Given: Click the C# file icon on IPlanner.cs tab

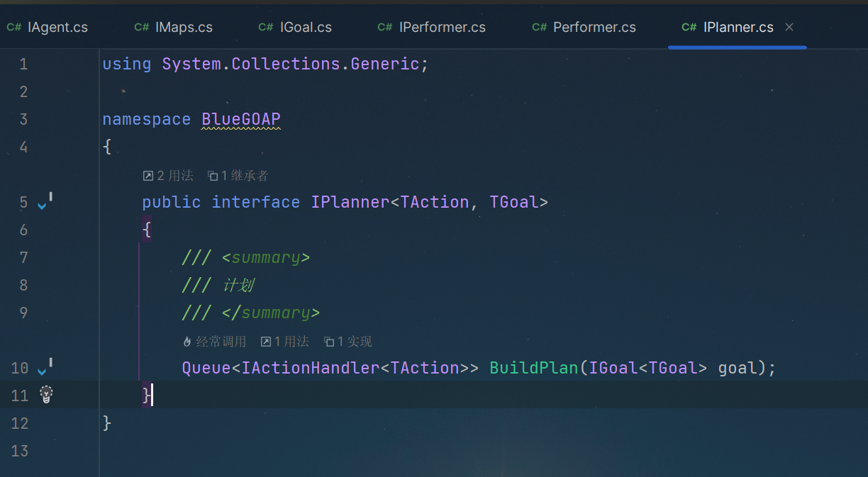Looking at the screenshot, I should click(x=689, y=28).
